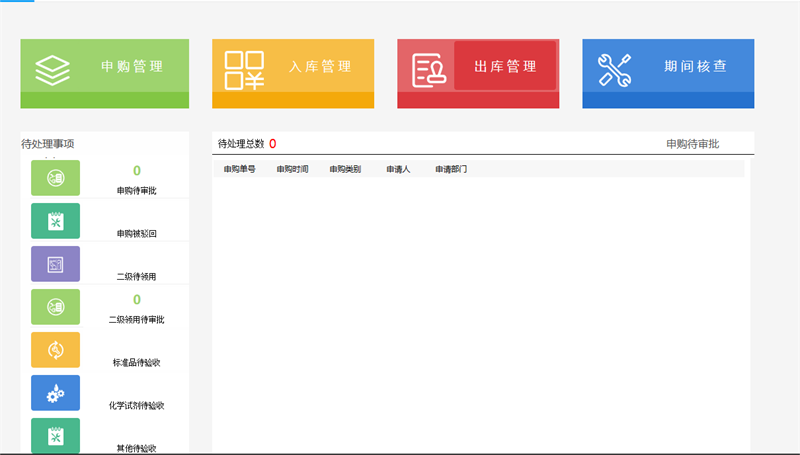Image resolution: width=800 pixels, height=455 pixels.
Task: Go to 申购管理 by clicking its text
Action: pos(132,67)
